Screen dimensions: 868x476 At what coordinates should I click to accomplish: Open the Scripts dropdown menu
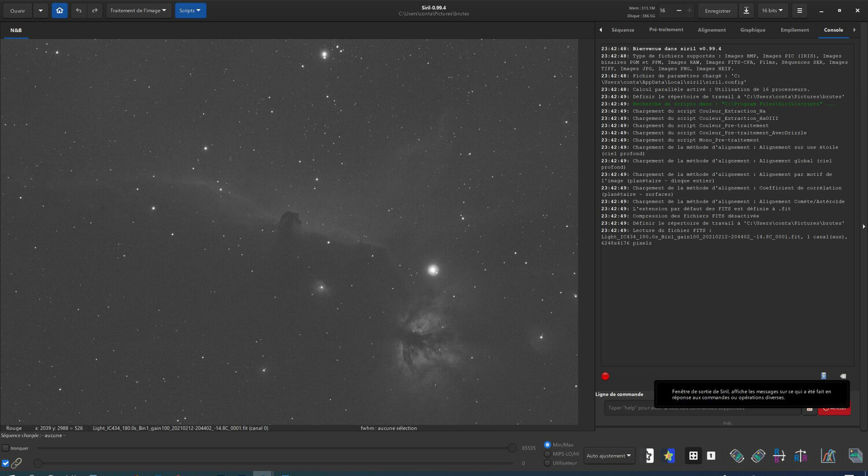coord(190,10)
